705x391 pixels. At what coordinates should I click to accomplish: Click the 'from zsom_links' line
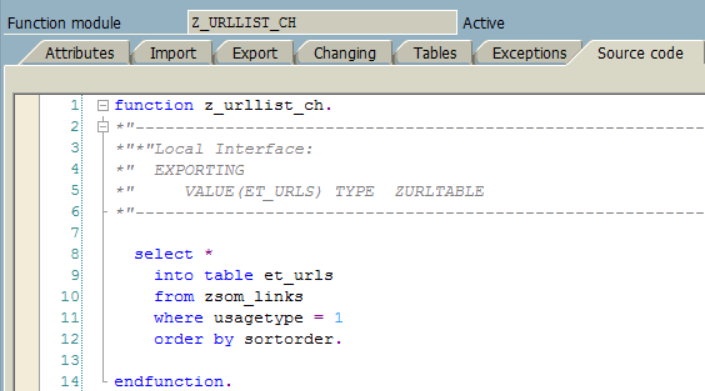pos(229,297)
